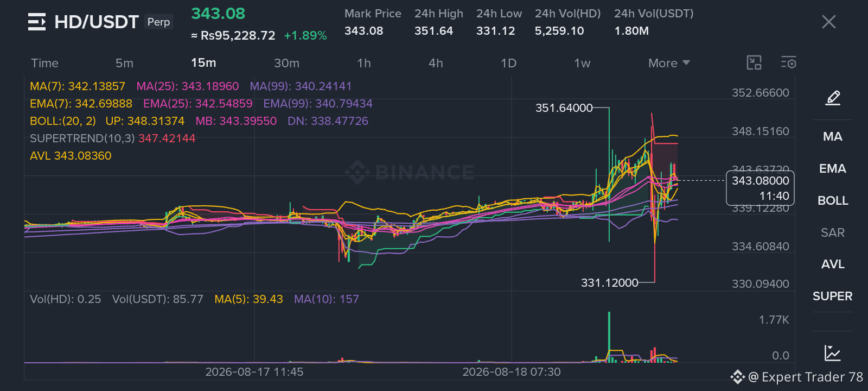Click the volume MA(5): 39.43 legend

point(248,299)
